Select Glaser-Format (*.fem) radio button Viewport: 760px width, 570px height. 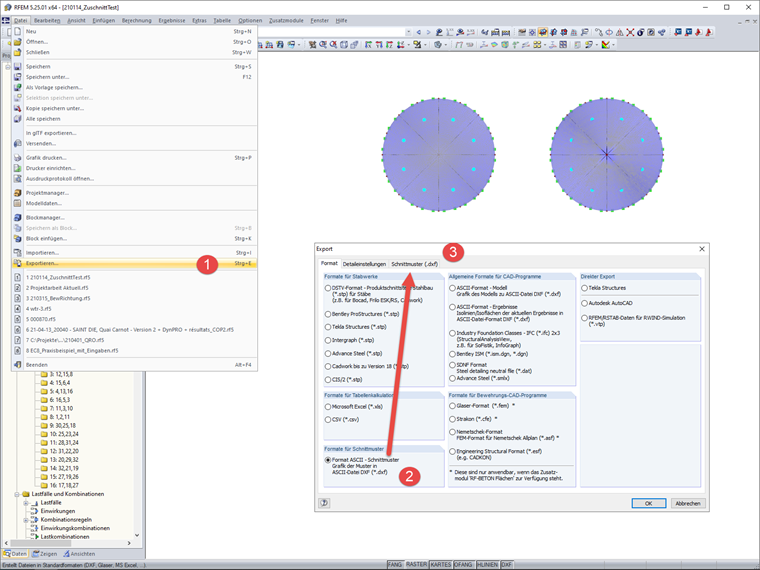click(453, 406)
